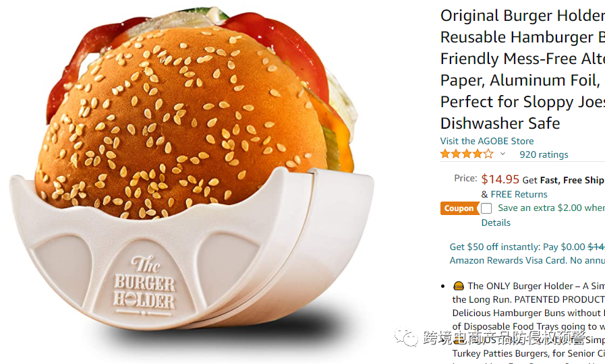Image resolution: width=605 pixels, height=364 pixels.
Task: Open coupon Details link
Action: (x=496, y=223)
